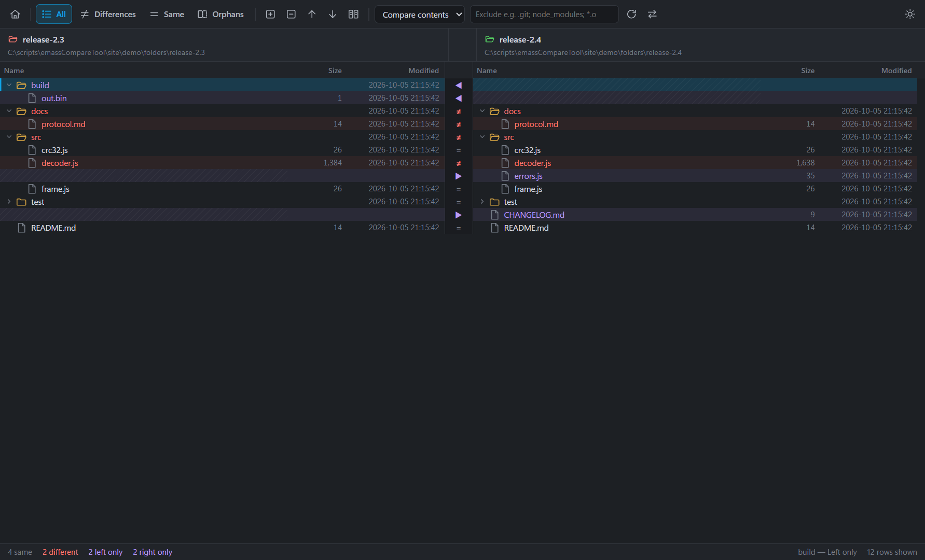Filter to Orphans only
The image size is (925, 560).
[220, 15]
